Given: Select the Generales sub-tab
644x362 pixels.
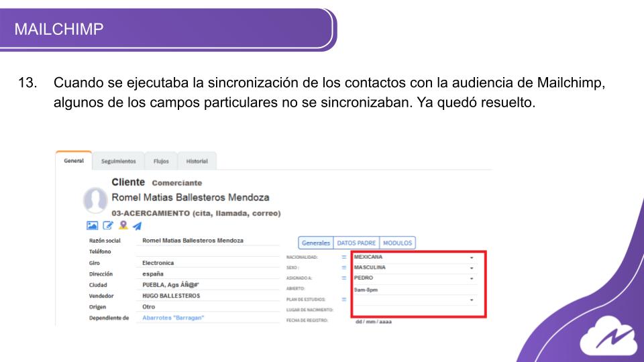Looking at the screenshot, I should click(316, 243).
